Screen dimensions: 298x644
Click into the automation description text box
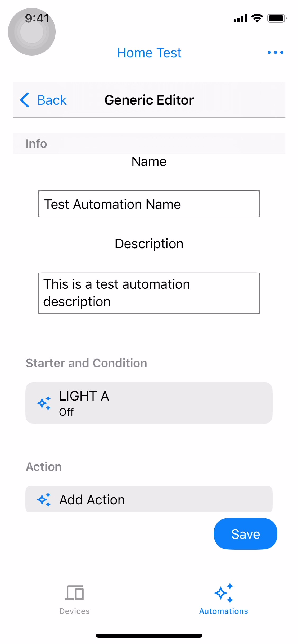tap(149, 293)
